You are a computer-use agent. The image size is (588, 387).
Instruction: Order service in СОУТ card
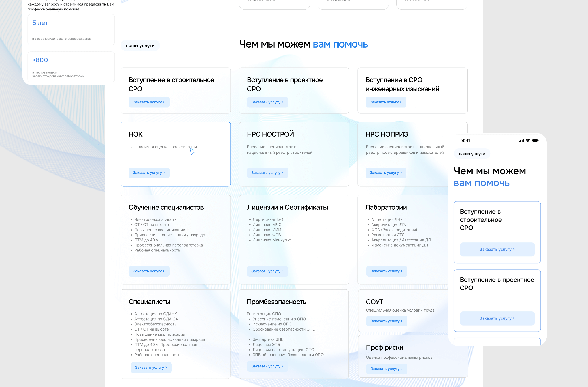pos(386,321)
